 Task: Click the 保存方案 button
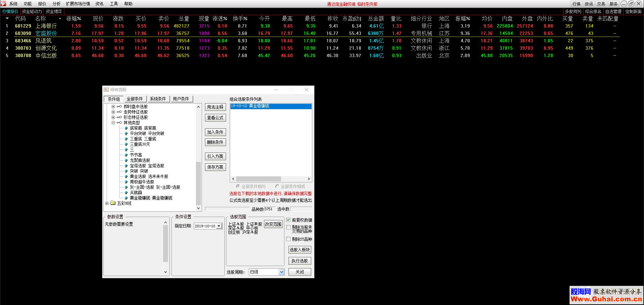click(x=215, y=167)
